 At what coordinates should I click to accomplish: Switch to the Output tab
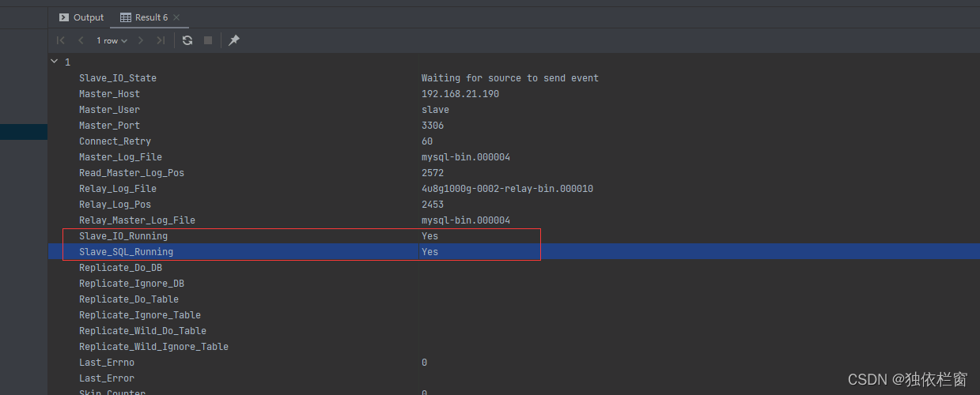coord(81,17)
